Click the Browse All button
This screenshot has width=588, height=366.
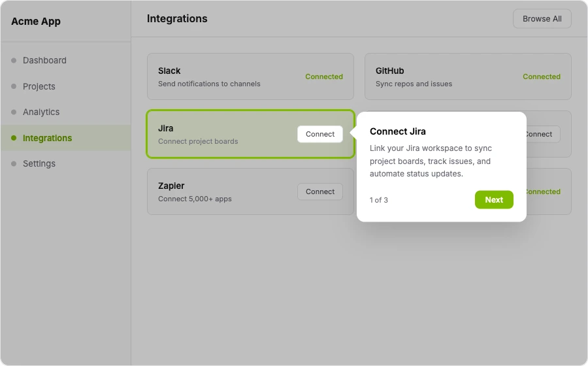coord(542,19)
